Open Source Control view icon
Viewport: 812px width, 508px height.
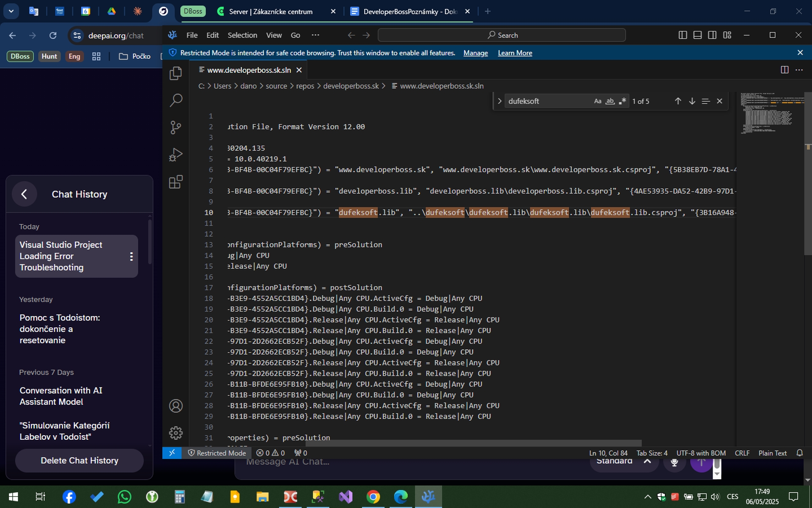[x=176, y=127]
